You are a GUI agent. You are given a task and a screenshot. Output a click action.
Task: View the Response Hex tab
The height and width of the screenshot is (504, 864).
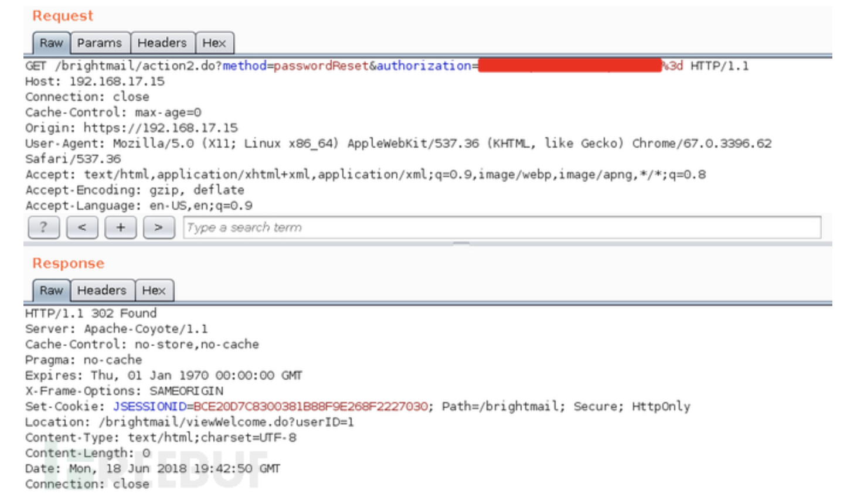point(154,291)
